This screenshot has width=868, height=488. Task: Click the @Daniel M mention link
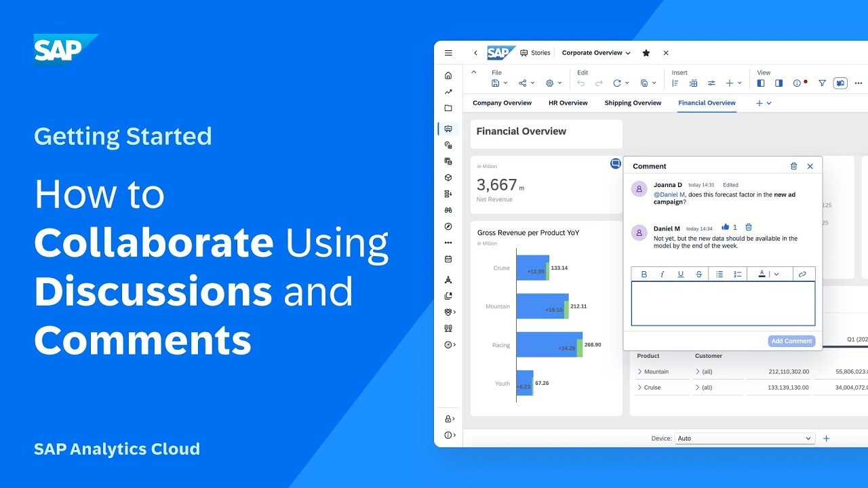pyautogui.click(x=669, y=195)
